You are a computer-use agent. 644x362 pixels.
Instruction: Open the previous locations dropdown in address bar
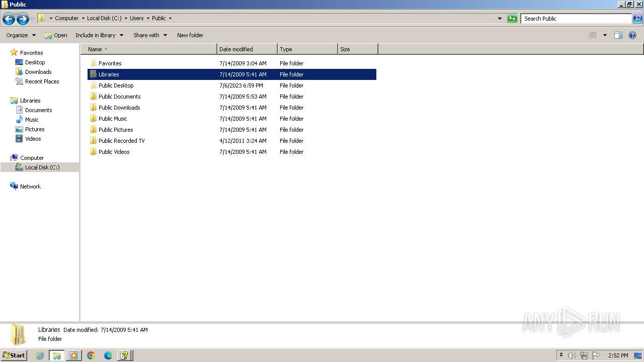(x=500, y=19)
